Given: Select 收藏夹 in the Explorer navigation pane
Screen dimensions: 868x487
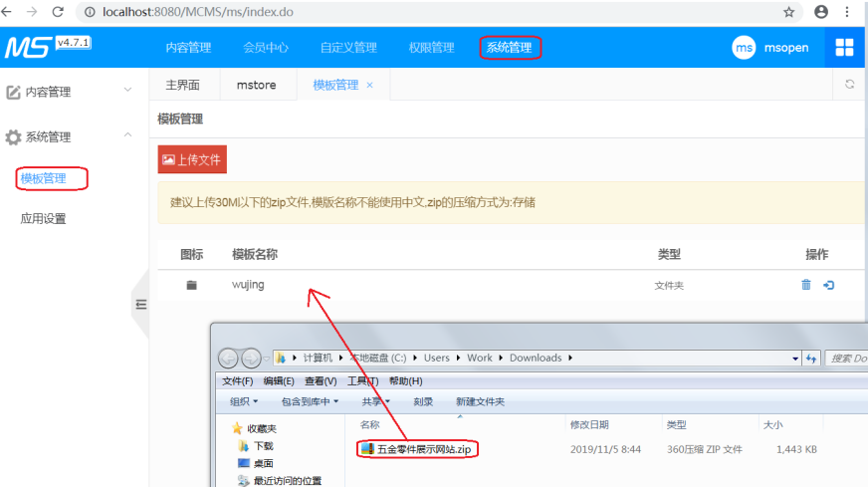Looking at the screenshot, I should [261, 428].
